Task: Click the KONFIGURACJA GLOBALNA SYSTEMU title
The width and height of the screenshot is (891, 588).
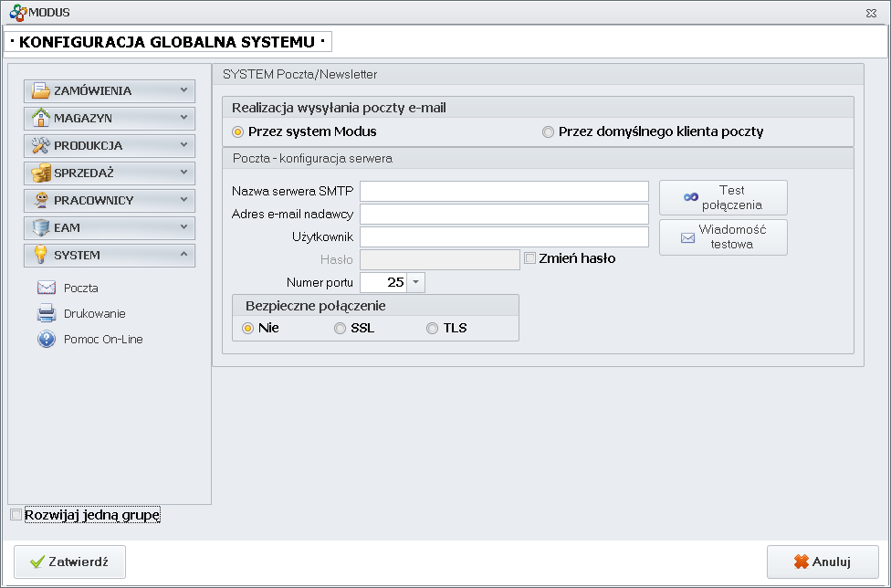Action: pos(168,42)
